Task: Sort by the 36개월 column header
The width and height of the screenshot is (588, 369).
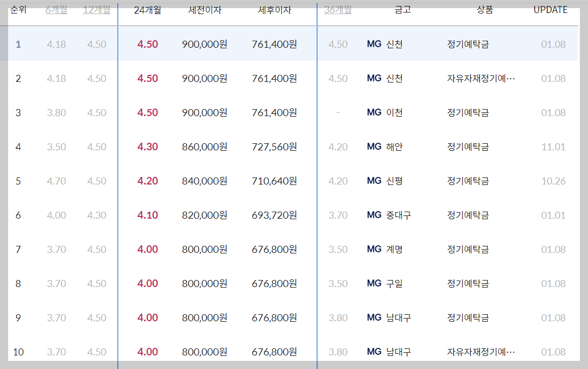Action: (338, 10)
